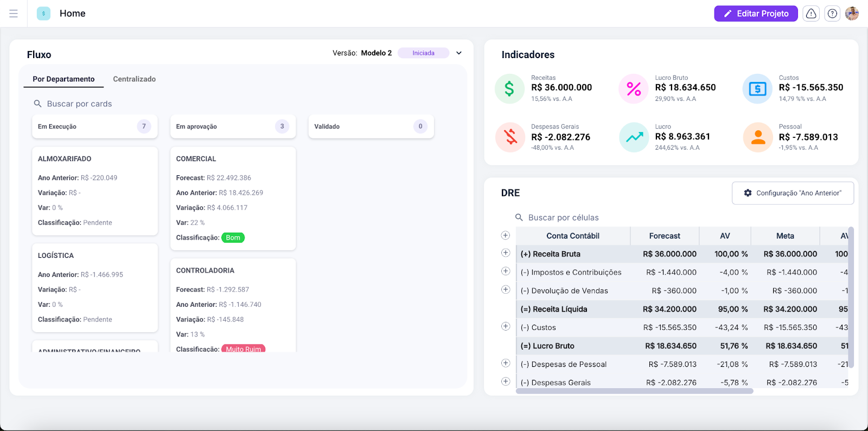Open the COMERCIAL department card

point(233,198)
